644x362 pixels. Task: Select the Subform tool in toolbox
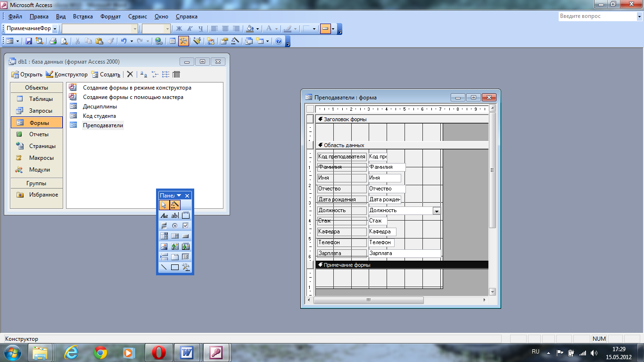(186, 256)
